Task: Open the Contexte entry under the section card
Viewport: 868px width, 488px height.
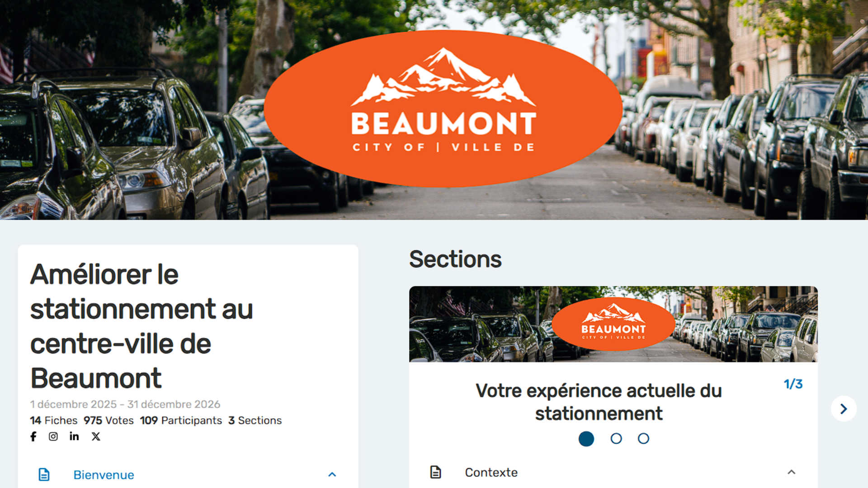Action: pos(491,472)
